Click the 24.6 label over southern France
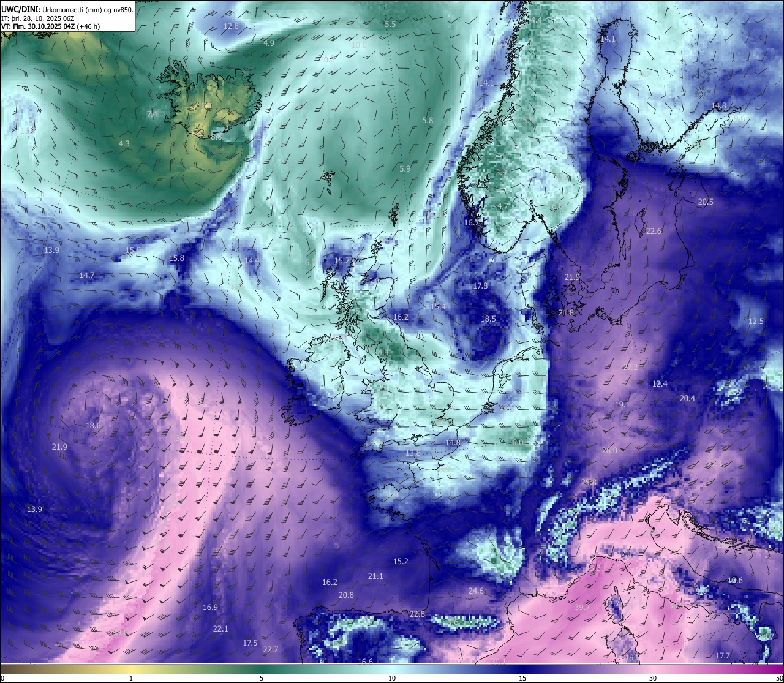This screenshot has height=683, width=784. pos(476,591)
